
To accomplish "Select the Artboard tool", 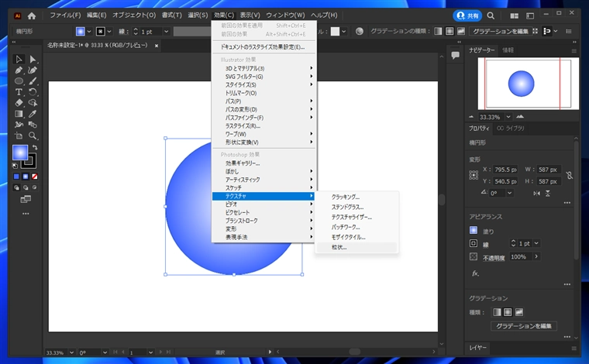I will [x=19, y=136].
